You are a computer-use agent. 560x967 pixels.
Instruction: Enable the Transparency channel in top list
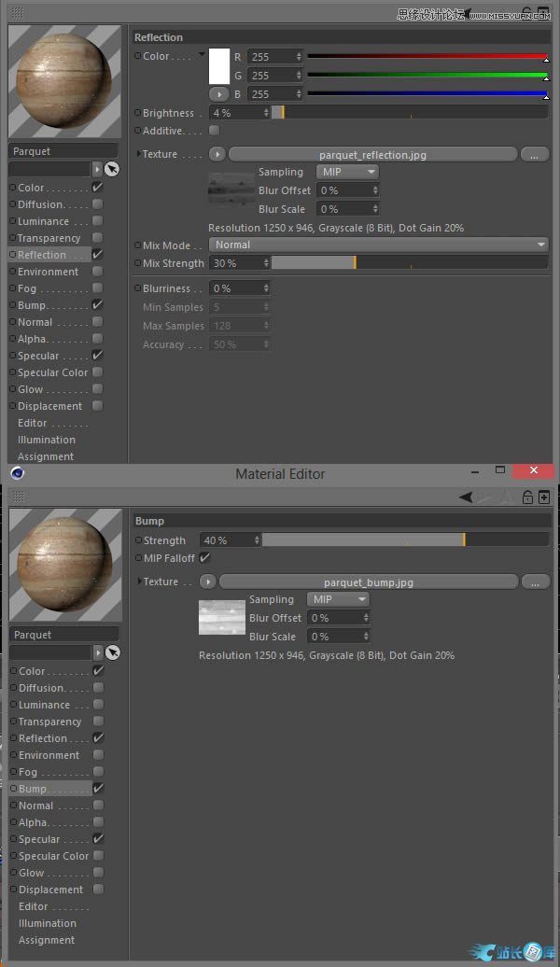click(98, 238)
